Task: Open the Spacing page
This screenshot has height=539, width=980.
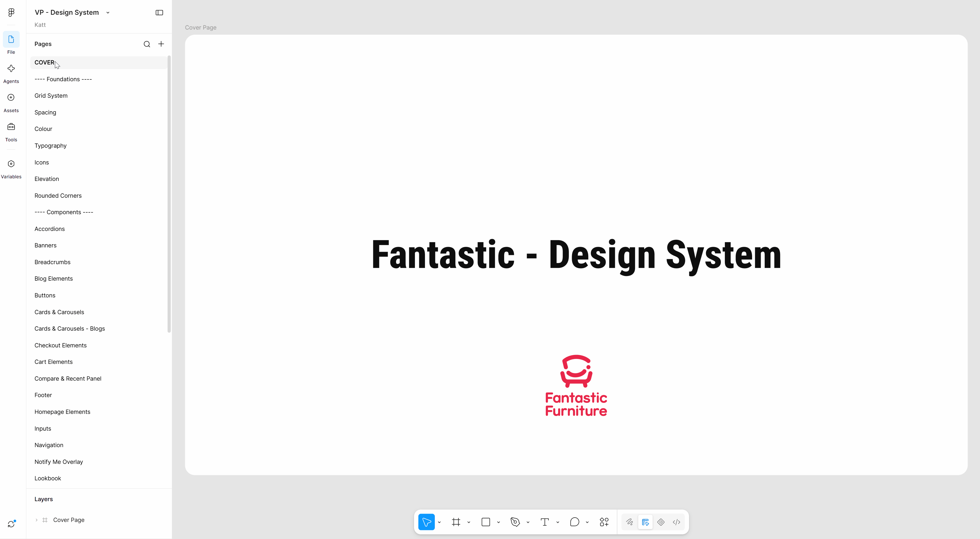Action: pos(99,112)
